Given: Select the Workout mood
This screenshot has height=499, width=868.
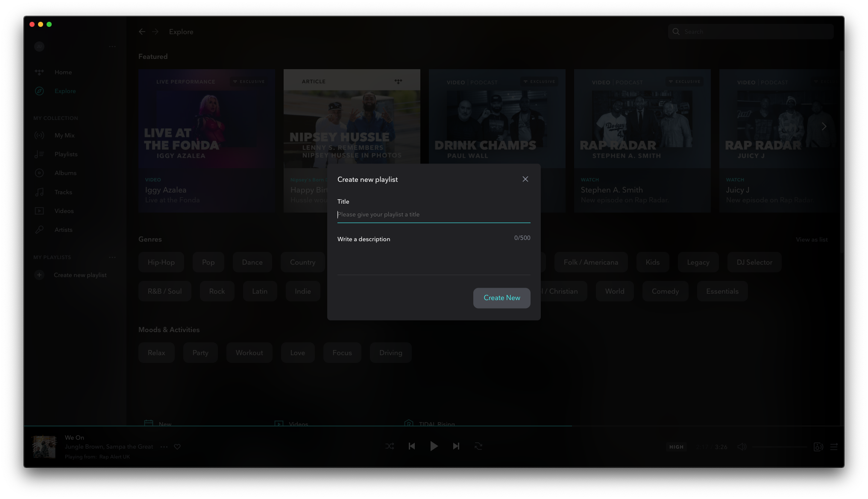Looking at the screenshot, I should [x=249, y=353].
